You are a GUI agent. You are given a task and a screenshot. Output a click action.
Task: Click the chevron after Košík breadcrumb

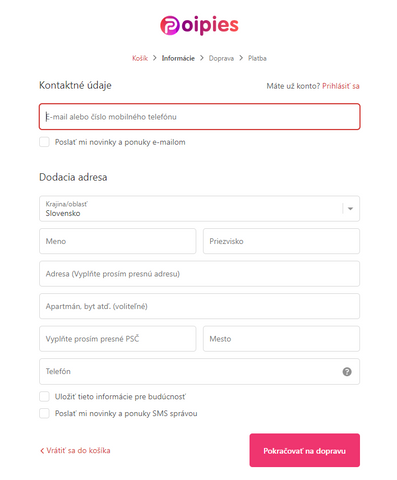point(155,58)
